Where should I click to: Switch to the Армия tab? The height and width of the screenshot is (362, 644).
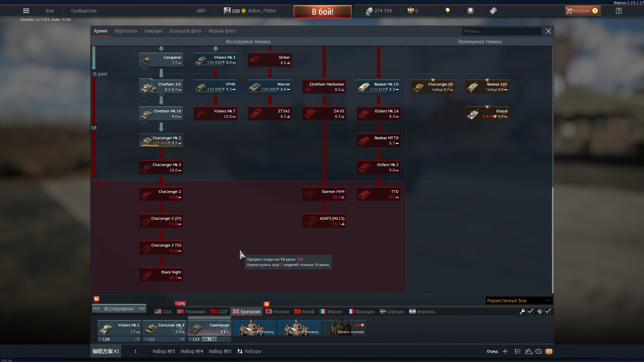pos(101,31)
